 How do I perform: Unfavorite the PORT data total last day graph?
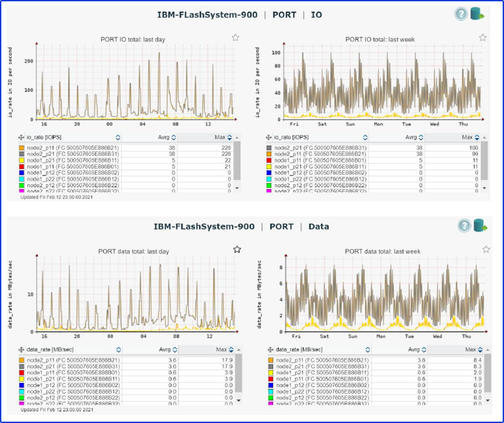point(237,250)
